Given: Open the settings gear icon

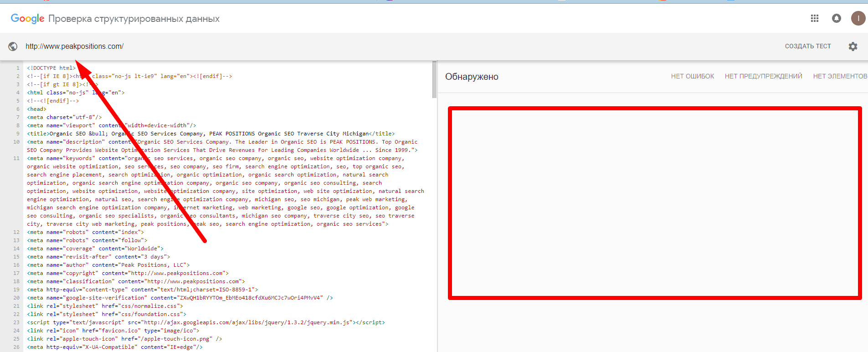Looking at the screenshot, I should tap(853, 47).
